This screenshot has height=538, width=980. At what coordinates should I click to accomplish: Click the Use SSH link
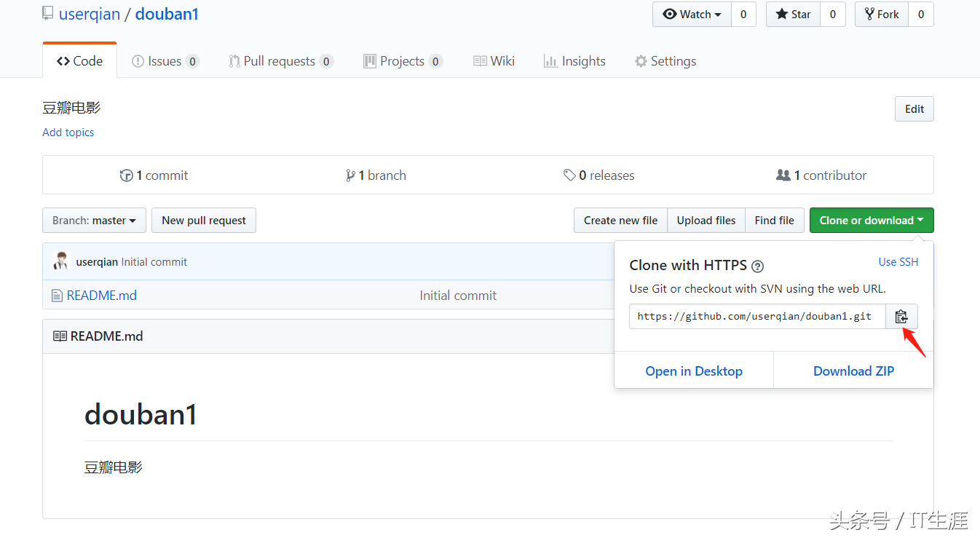tap(898, 262)
